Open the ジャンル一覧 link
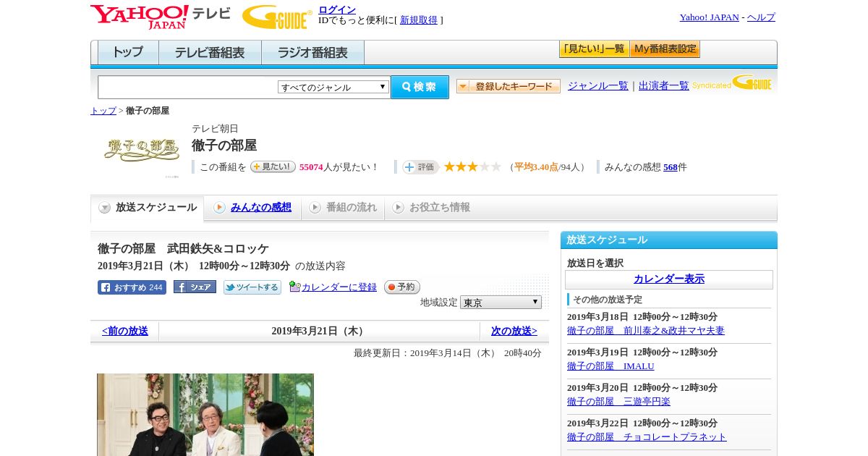The image size is (868, 456). 598,86
